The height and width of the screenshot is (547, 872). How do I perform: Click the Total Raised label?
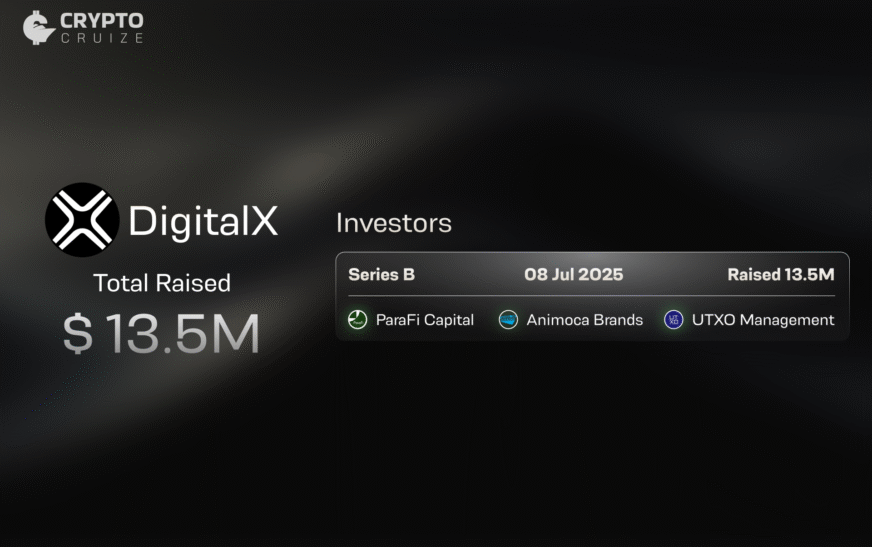click(x=162, y=283)
